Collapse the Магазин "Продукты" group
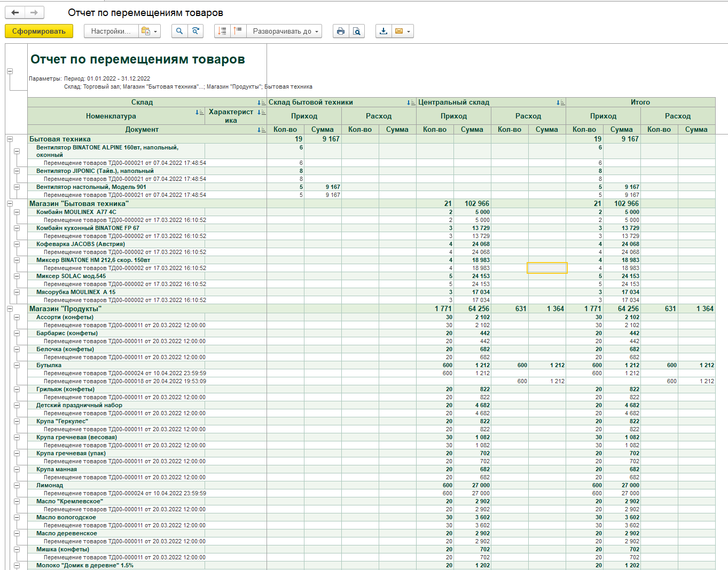Image resolution: width=728 pixels, height=570 pixels. (10, 308)
